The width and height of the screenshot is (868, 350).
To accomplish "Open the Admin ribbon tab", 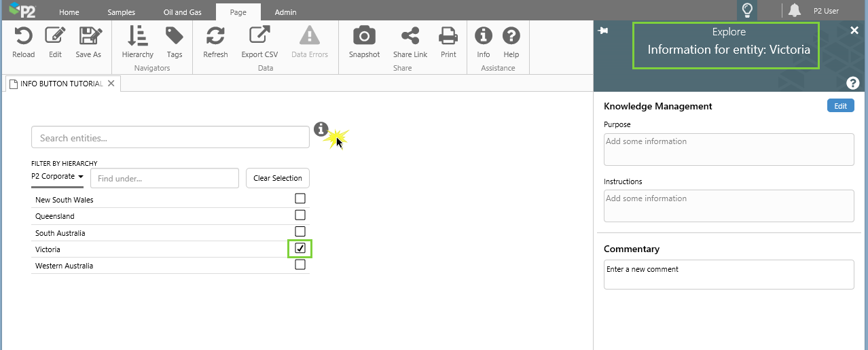I will click(285, 12).
